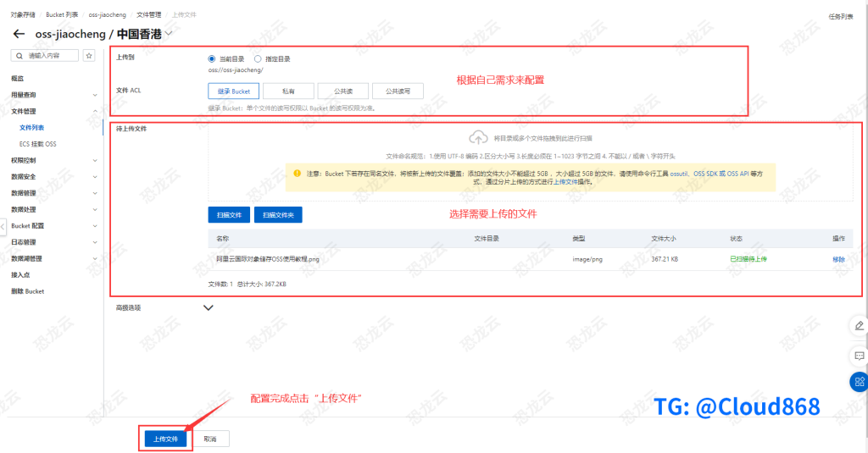Choose 继承 Bucket file ACL option
Screen dimensions: 868x453
coord(234,91)
